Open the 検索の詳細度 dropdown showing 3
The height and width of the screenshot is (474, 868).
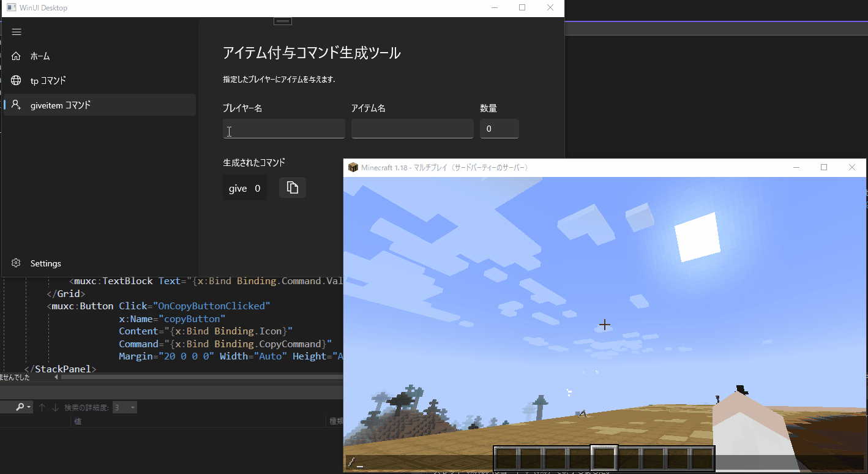click(125, 407)
